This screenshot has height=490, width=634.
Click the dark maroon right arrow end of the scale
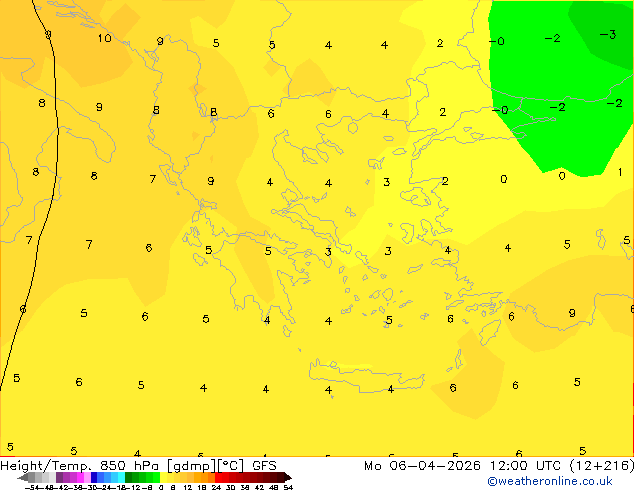pos(287,478)
